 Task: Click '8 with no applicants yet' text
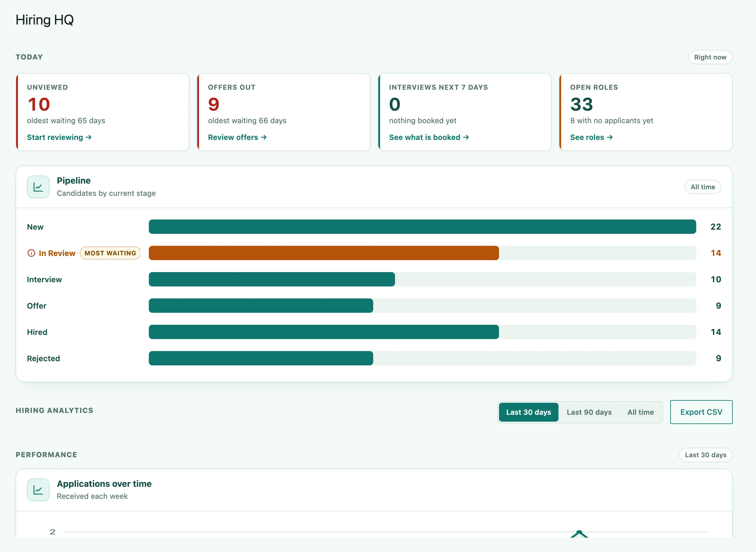[x=611, y=121]
